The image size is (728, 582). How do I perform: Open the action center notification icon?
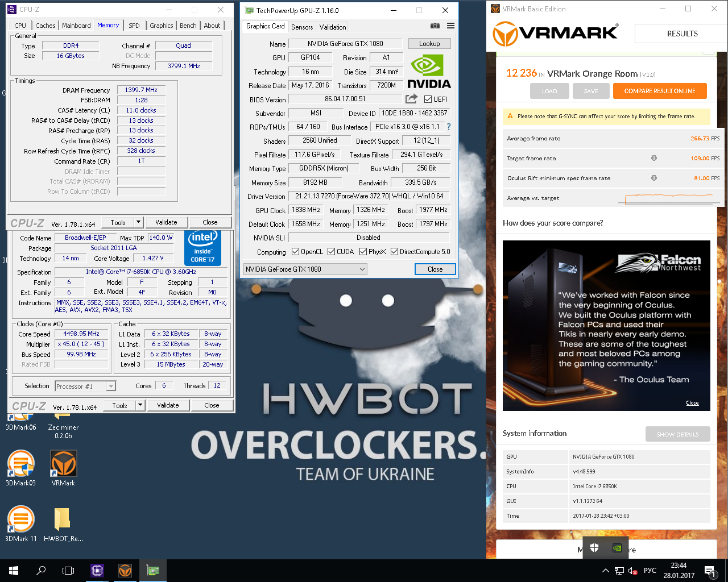709,571
